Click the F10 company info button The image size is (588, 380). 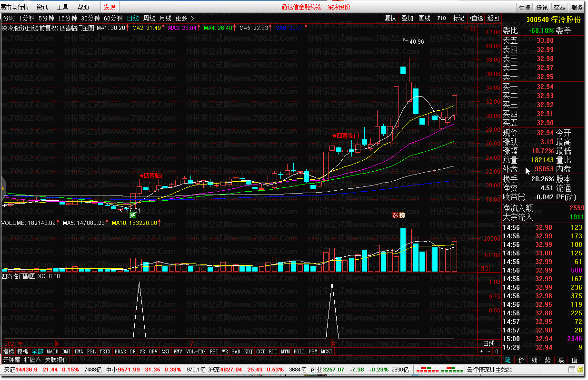(x=441, y=18)
